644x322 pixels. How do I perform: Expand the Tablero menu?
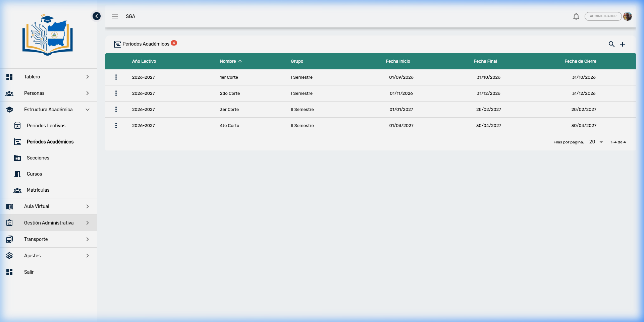coord(48,77)
